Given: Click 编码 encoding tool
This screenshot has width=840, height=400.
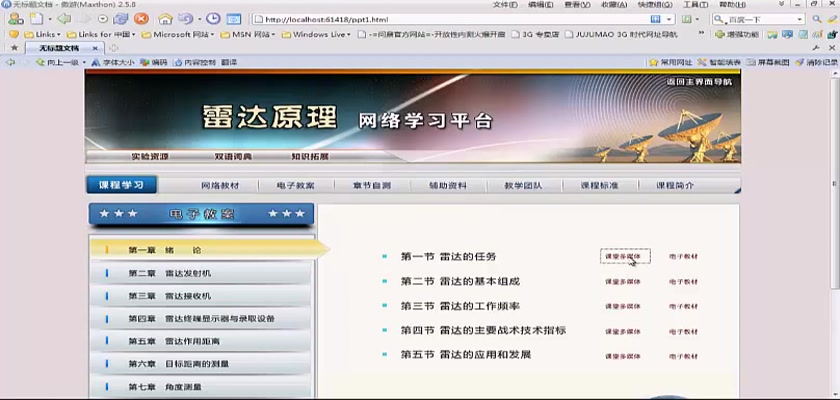Looking at the screenshot, I should click(154, 62).
